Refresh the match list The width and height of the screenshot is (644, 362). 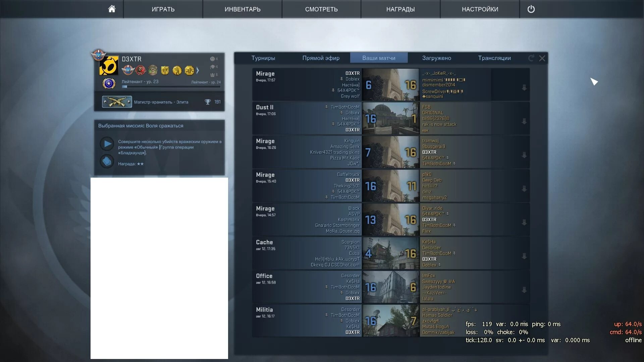[x=531, y=58]
